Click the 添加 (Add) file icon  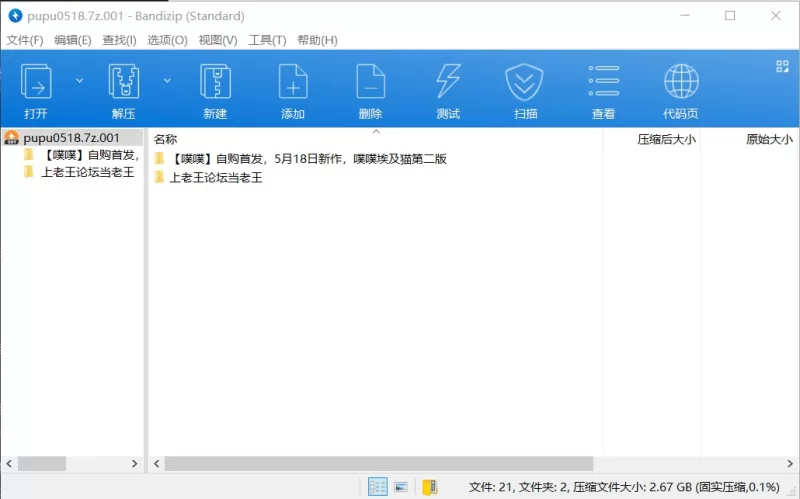[x=293, y=82]
